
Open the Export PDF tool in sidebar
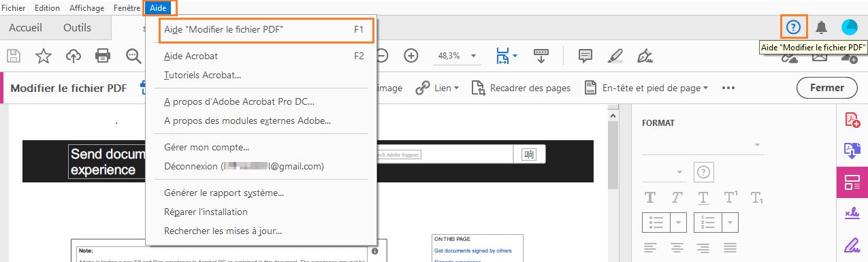pos(852,150)
